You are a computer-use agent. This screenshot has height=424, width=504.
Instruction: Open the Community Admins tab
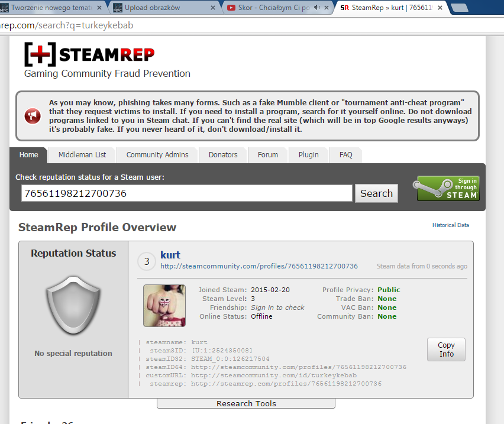pos(157,155)
